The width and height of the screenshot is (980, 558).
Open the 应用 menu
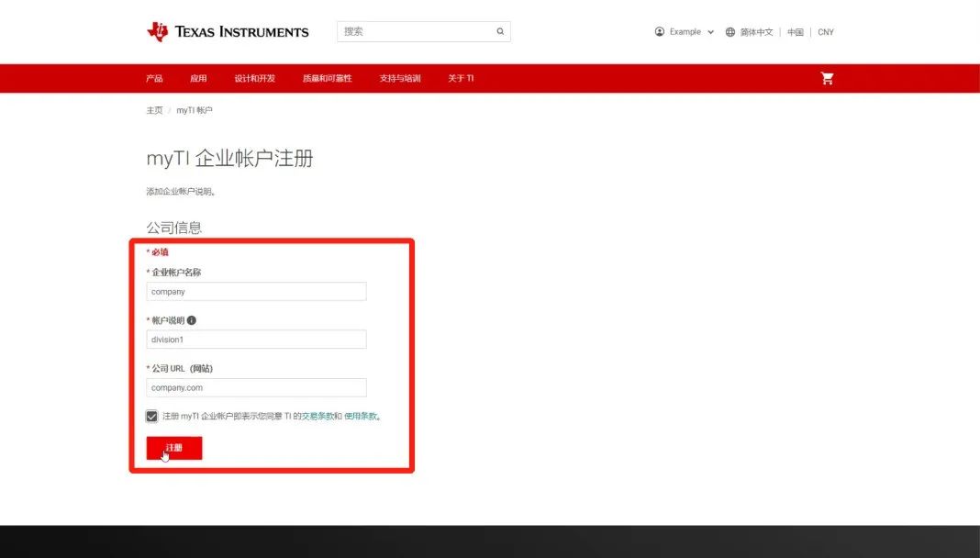click(x=198, y=78)
